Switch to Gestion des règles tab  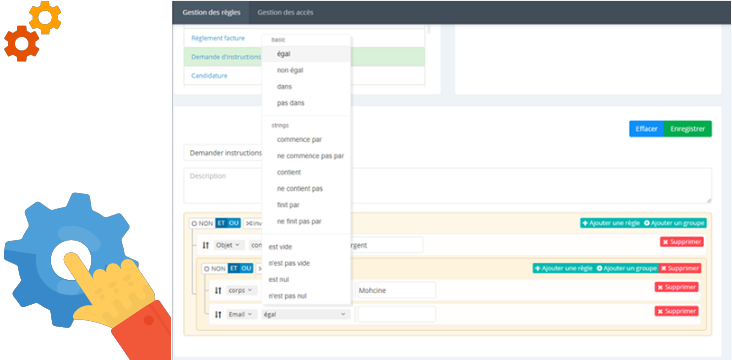pos(211,13)
